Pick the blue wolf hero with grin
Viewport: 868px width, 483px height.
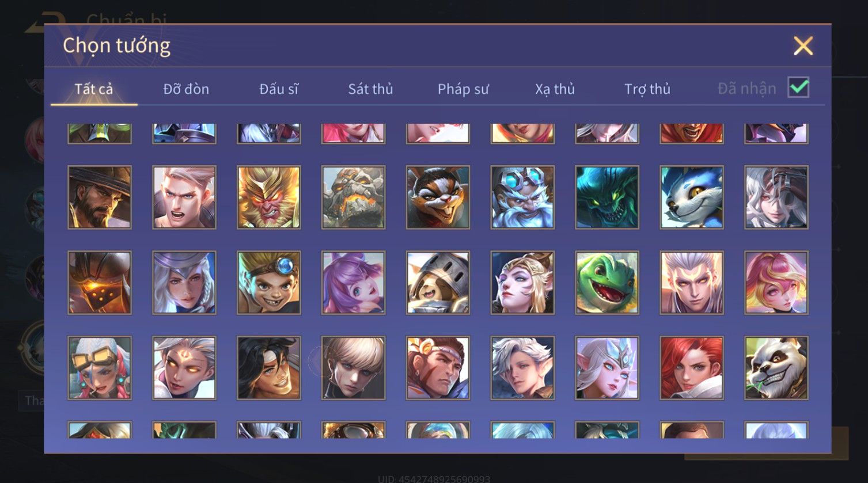click(692, 197)
